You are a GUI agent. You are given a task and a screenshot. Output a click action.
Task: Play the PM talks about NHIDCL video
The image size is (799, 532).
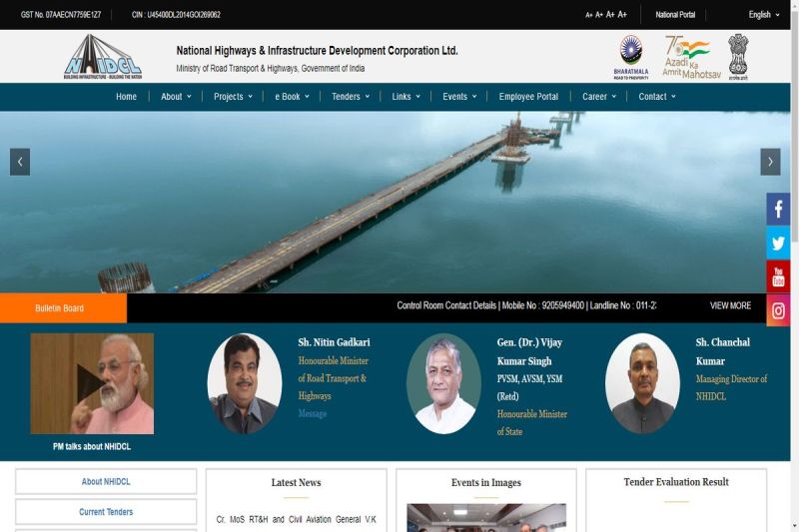(92, 383)
